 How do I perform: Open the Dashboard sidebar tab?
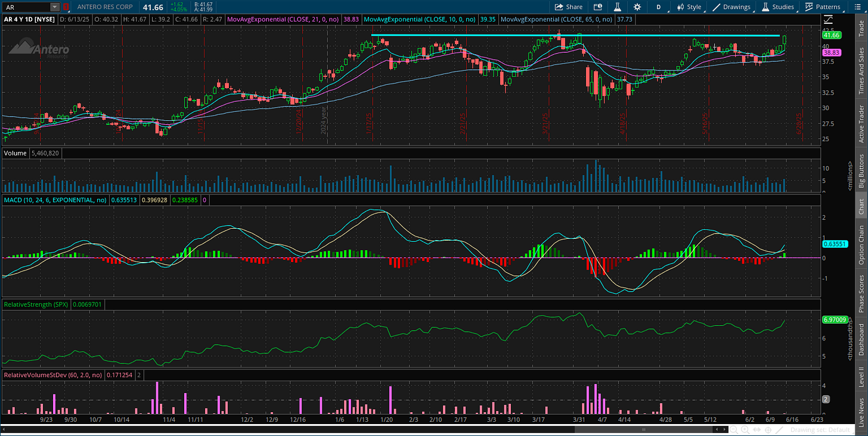click(861, 340)
